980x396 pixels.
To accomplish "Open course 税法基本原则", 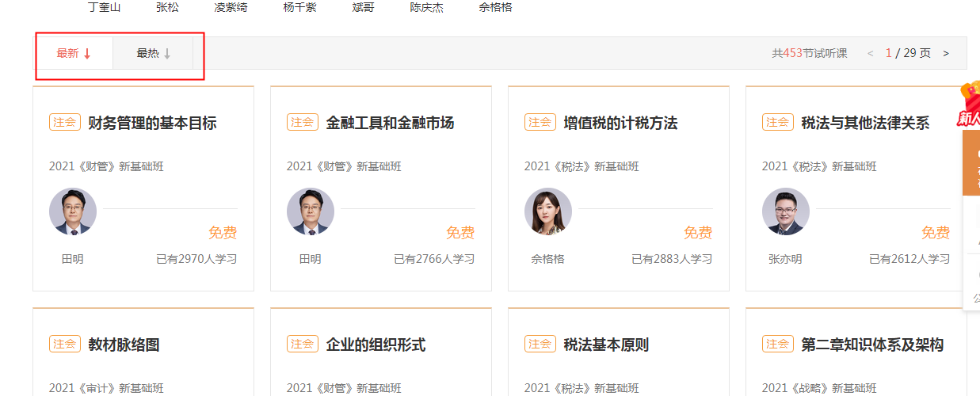I will pyautogui.click(x=606, y=345).
